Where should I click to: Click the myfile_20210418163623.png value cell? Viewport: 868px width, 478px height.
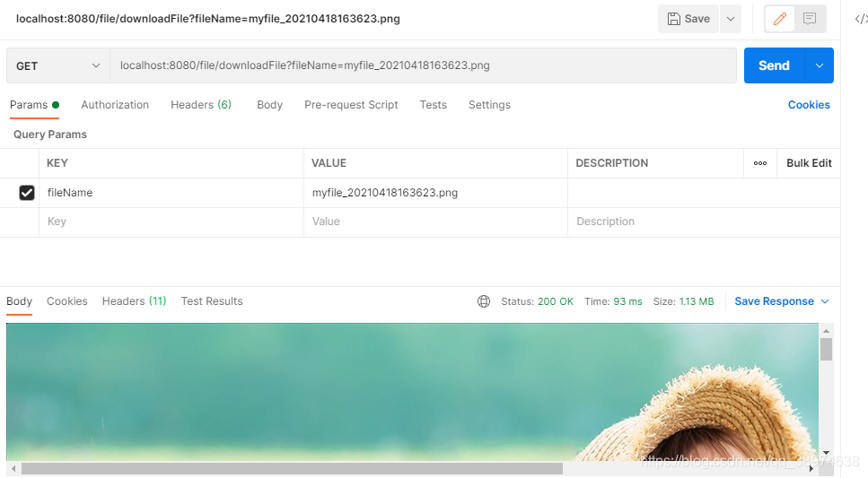click(435, 193)
